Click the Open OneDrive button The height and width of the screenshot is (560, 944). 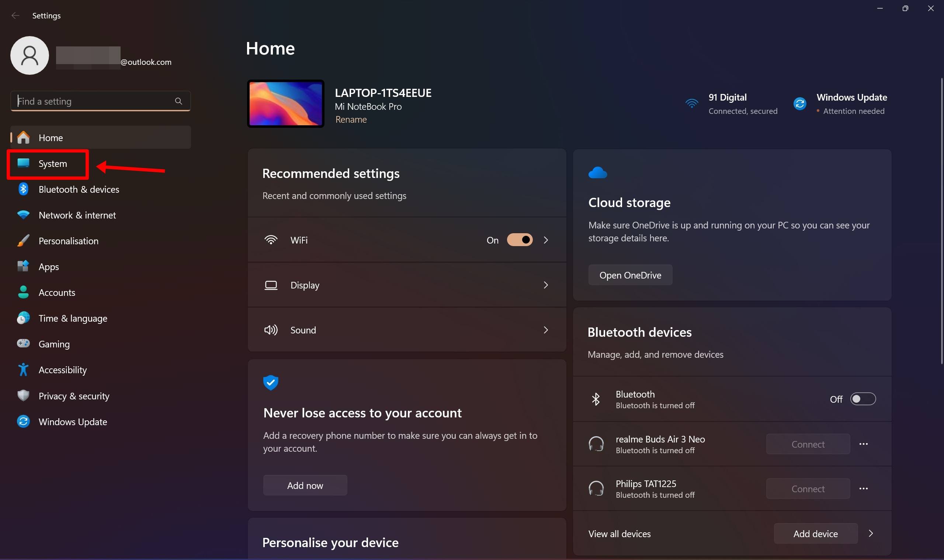630,275
